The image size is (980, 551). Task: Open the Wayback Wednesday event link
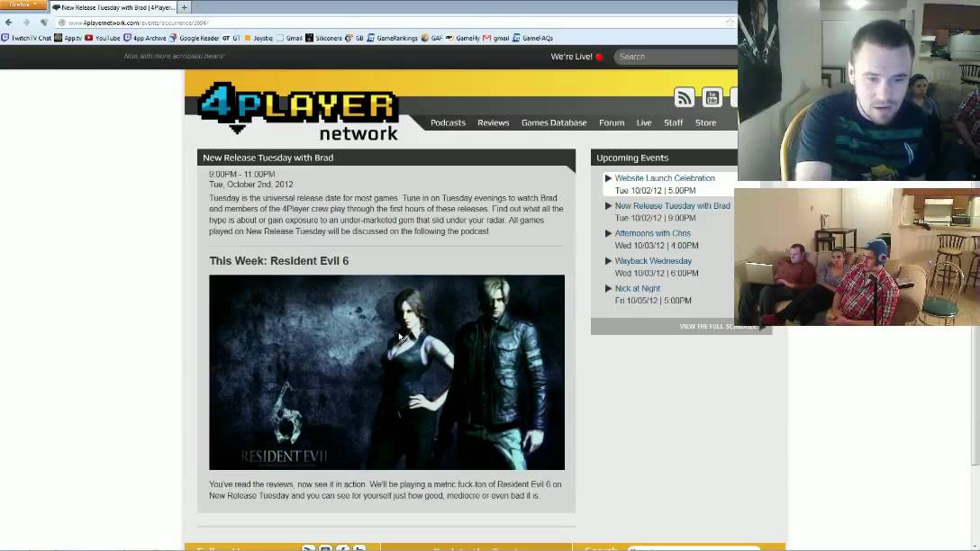(653, 260)
